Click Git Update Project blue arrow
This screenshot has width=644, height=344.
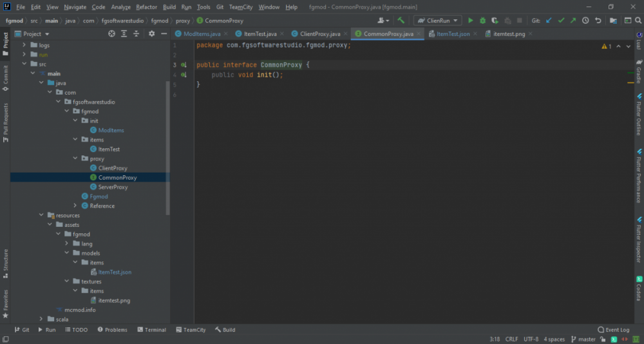[549, 21]
